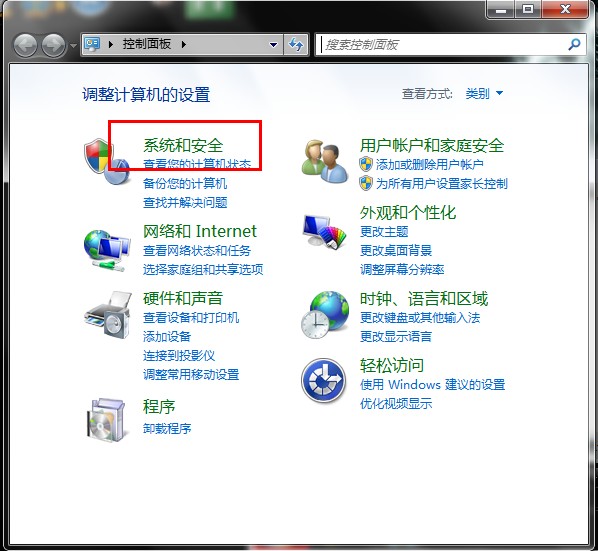Open the recent pages dropdown arrow

[73, 46]
